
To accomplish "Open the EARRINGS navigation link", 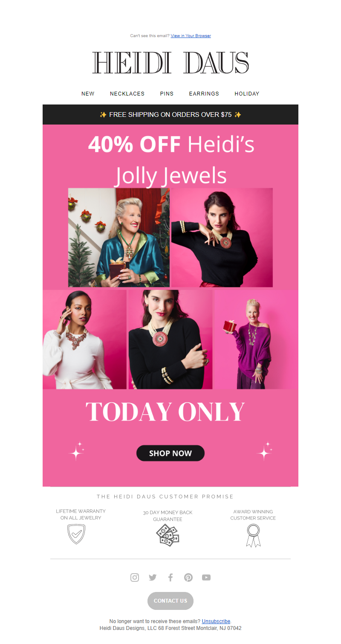I will (x=204, y=93).
